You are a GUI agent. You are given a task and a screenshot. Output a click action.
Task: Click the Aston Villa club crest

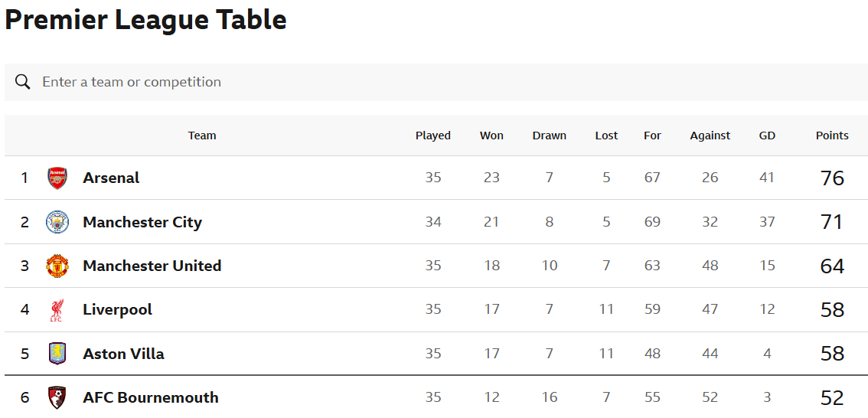(x=57, y=354)
